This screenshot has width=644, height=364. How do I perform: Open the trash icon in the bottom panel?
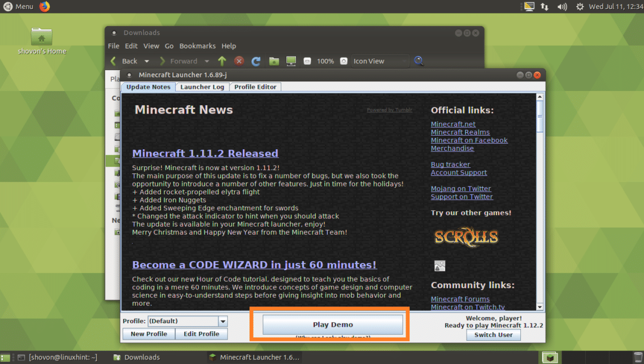click(x=638, y=357)
